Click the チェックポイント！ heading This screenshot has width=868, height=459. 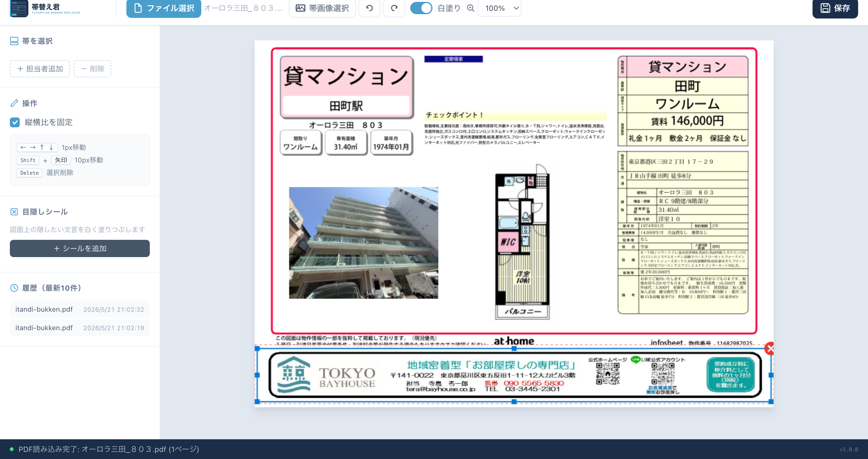coord(455,115)
